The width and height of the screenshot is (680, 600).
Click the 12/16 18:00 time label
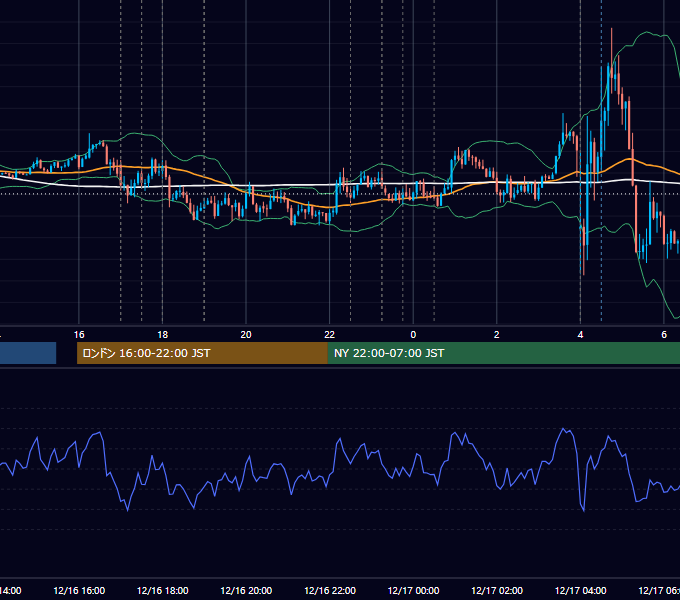(x=163, y=590)
